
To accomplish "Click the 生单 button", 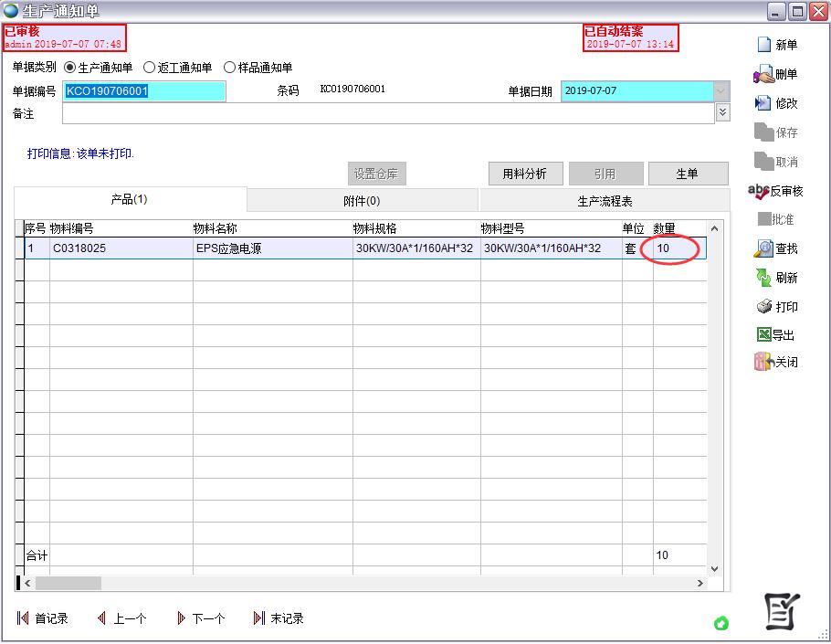I will (x=688, y=174).
